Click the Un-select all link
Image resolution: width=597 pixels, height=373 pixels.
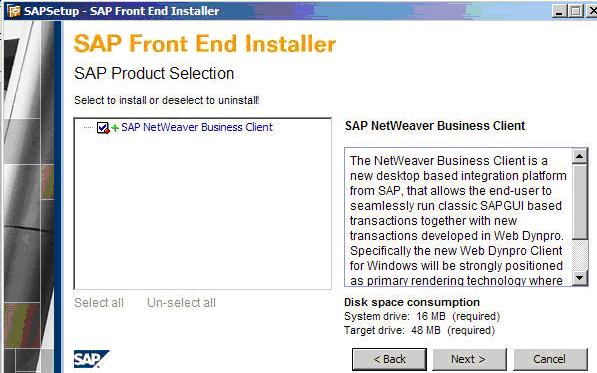click(x=182, y=303)
